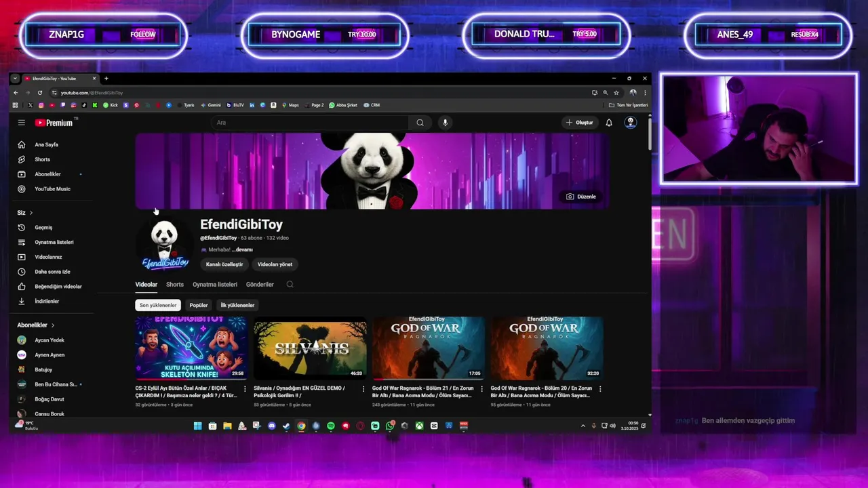
Task: Select the İlk yüklenenler filter chip
Action: click(237, 305)
